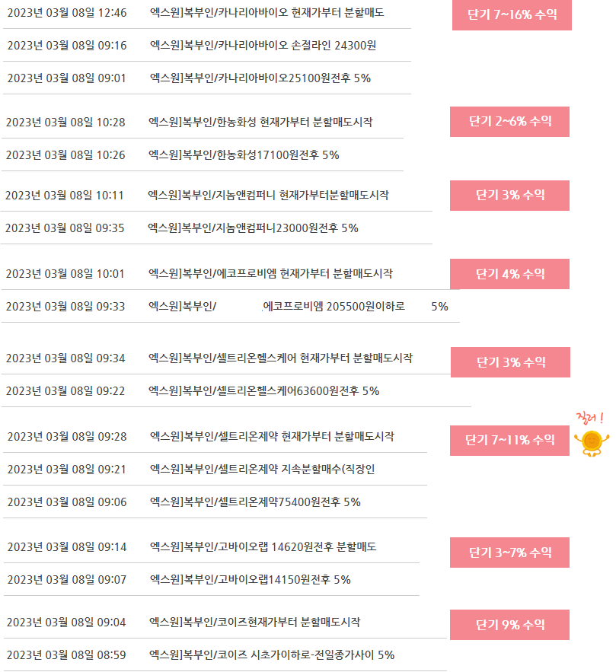
Task: Open 한농화성 현재가부터 분할매도시작 message
Action: [x=260, y=122]
